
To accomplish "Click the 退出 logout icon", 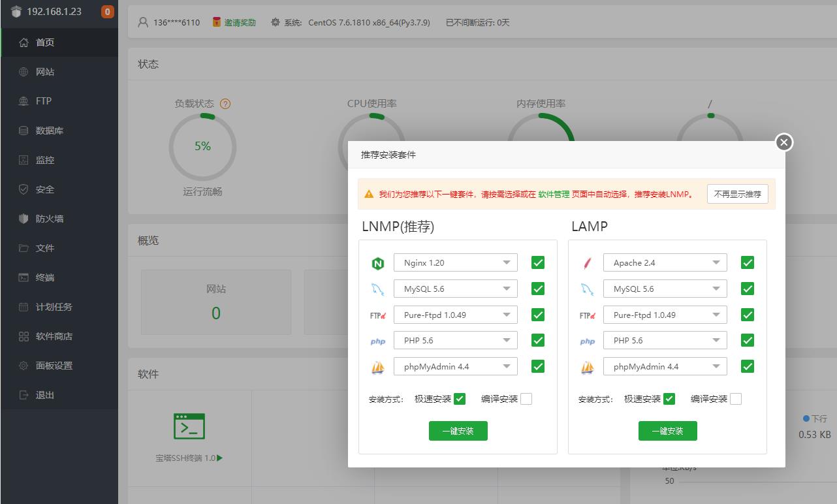I will point(24,395).
